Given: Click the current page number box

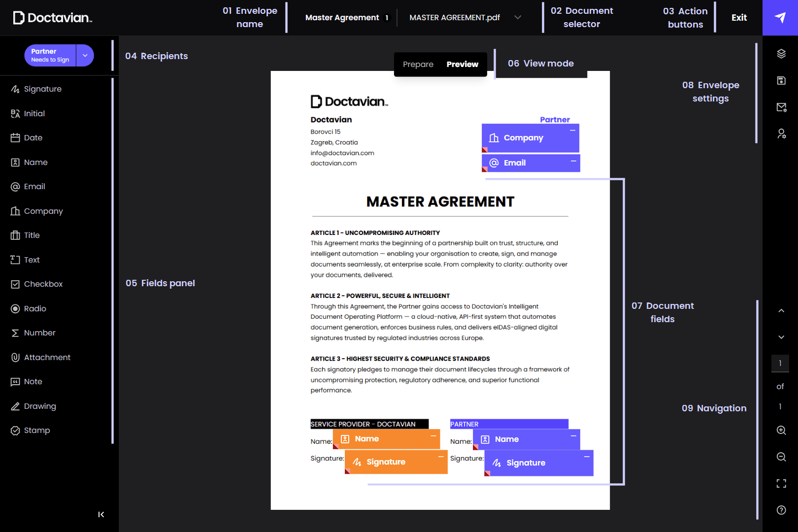Looking at the screenshot, I should pos(780,363).
